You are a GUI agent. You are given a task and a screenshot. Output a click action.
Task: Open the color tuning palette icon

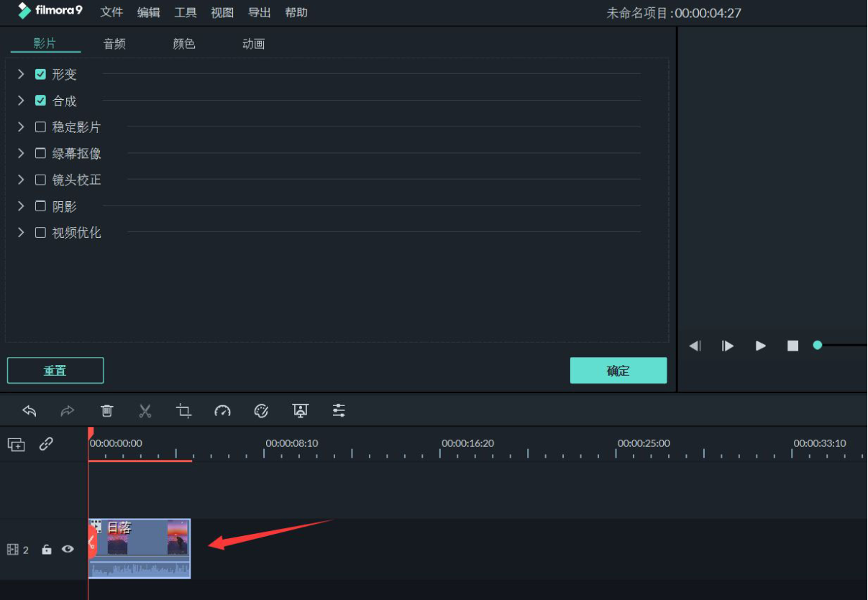pos(261,410)
